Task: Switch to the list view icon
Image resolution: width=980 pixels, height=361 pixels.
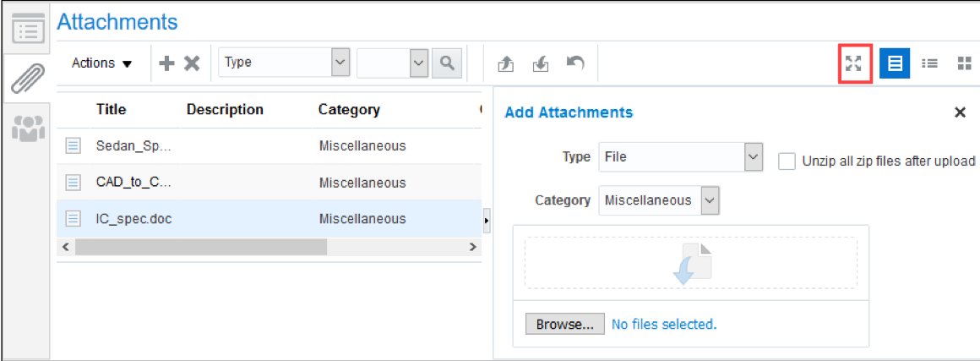Action: tap(929, 63)
